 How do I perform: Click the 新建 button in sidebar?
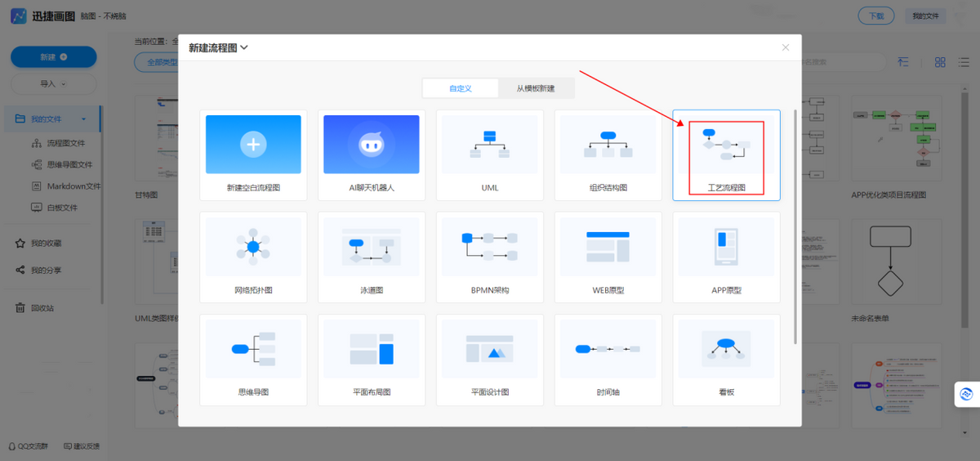(53, 57)
